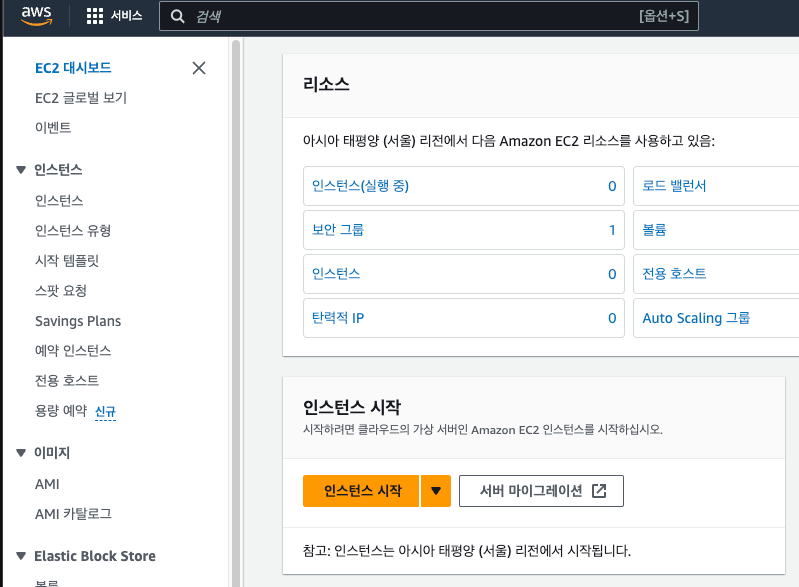The width and height of the screenshot is (799, 587).
Task: Open 인스턴스 유형 in sidebar
Action: [73, 231]
